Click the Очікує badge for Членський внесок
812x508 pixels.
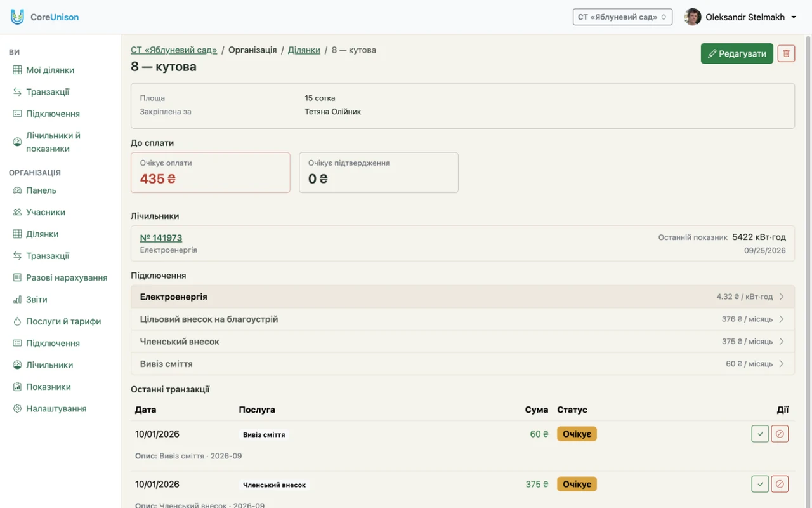577,484
